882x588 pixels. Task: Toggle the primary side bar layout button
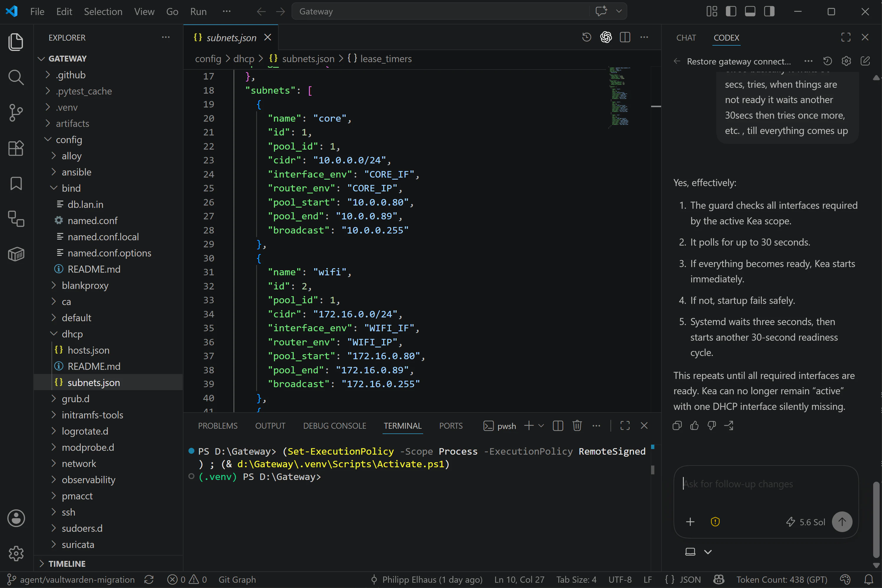coord(731,11)
